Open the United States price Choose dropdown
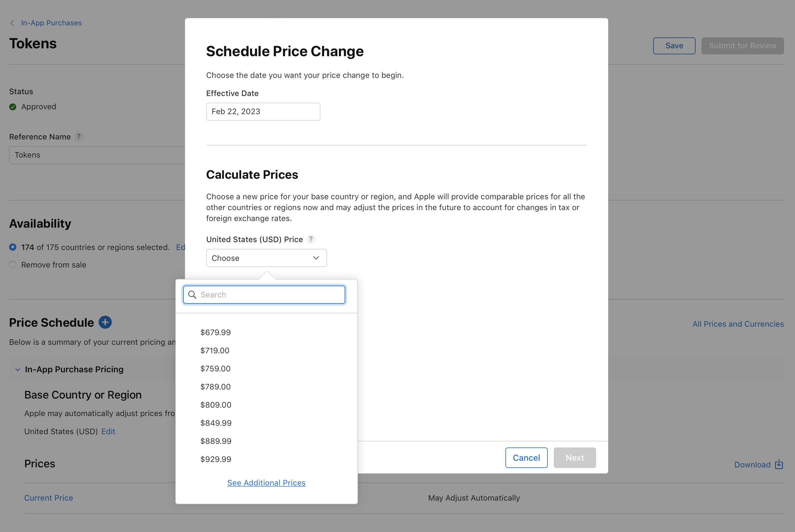795x532 pixels. tap(266, 258)
